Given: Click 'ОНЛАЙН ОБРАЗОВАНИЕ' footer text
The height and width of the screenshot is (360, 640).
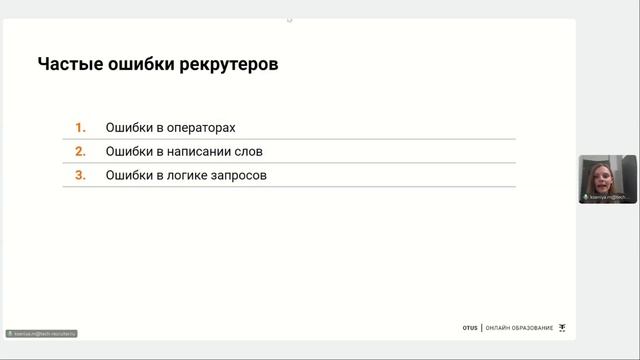Looking at the screenshot, I should (519, 328).
